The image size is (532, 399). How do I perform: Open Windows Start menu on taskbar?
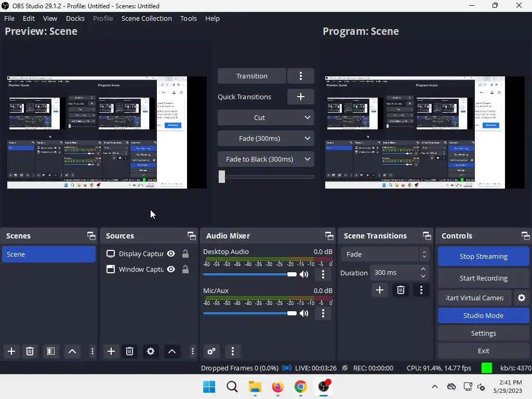click(x=209, y=387)
